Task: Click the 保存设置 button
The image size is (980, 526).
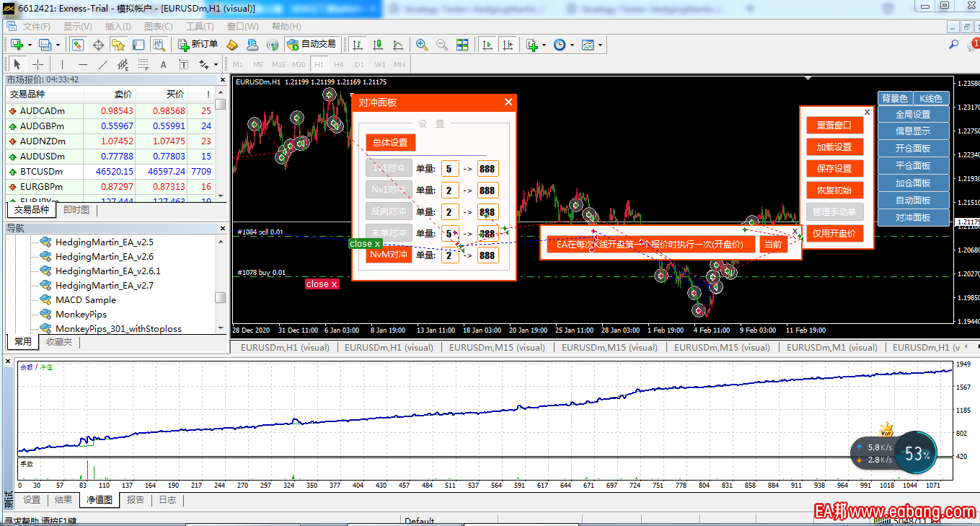Action: tap(834, 168)
